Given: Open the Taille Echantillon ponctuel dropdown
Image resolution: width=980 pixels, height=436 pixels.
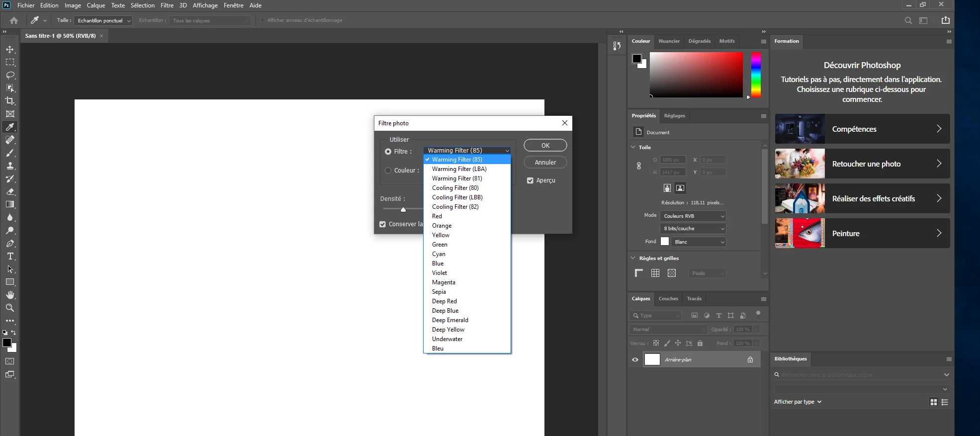Looking at the screenshot, I should click(103, 20).
